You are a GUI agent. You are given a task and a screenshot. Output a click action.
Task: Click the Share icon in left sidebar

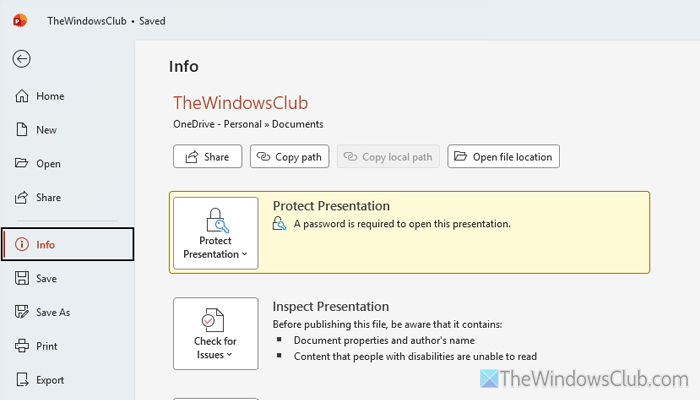click(x=22, y=198)
